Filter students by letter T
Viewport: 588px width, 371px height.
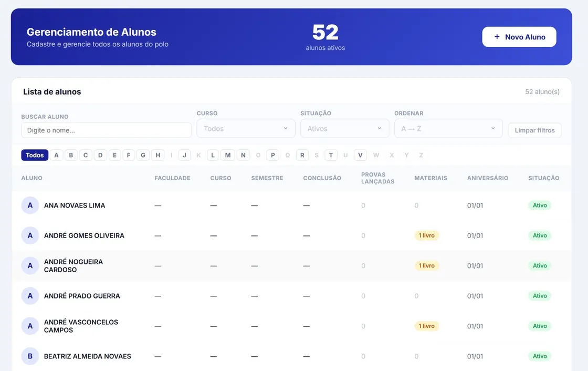[331, 155]
